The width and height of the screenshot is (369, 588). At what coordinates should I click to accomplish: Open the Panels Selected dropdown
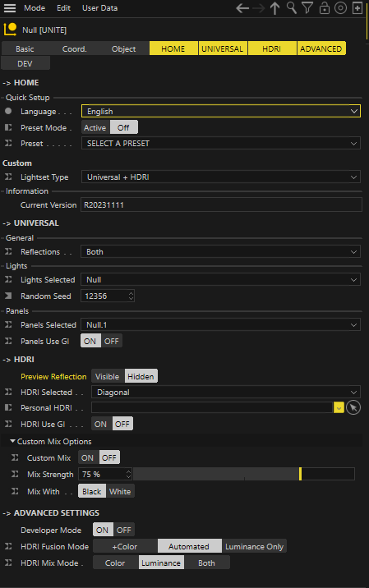221,324
